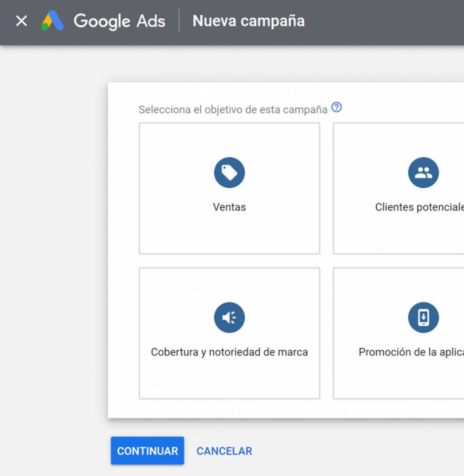Select the Ventas tag icon
464x476 pixels.
(x=229, y=172)
